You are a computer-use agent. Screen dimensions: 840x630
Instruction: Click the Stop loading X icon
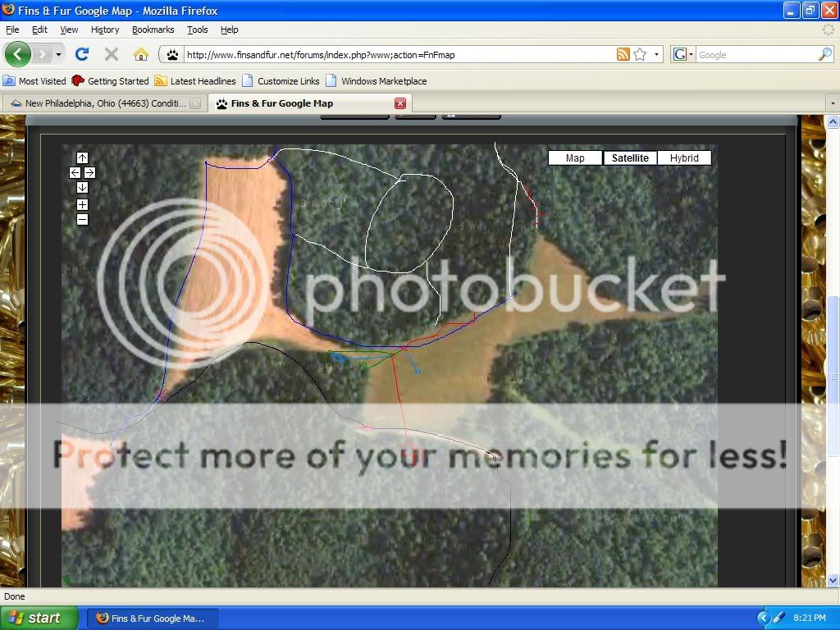tap(112, 54)
